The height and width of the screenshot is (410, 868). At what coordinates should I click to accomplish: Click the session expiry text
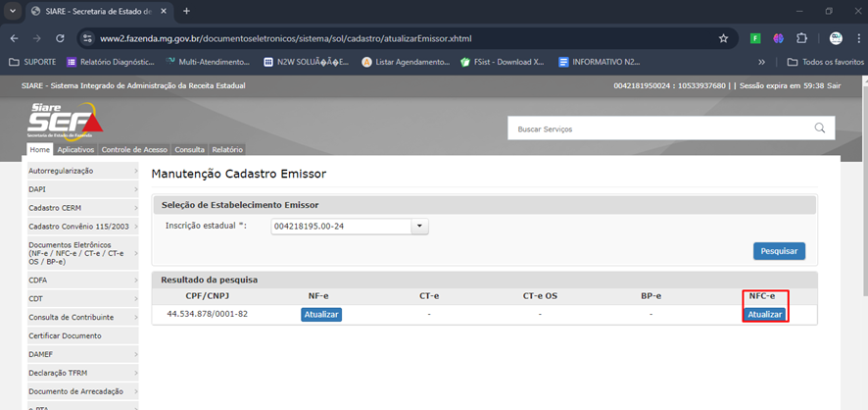[x=782, y=86]
